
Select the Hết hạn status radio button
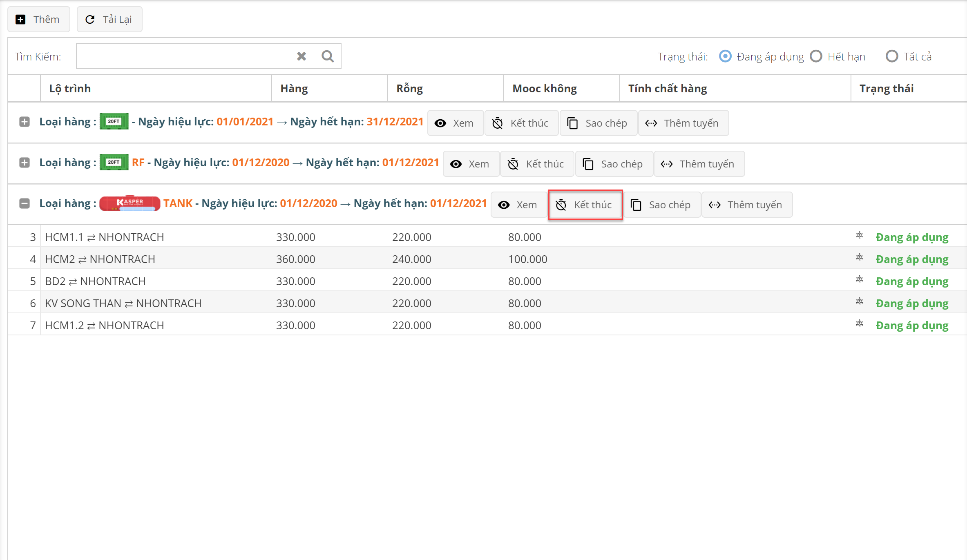(x=816, y=56)
